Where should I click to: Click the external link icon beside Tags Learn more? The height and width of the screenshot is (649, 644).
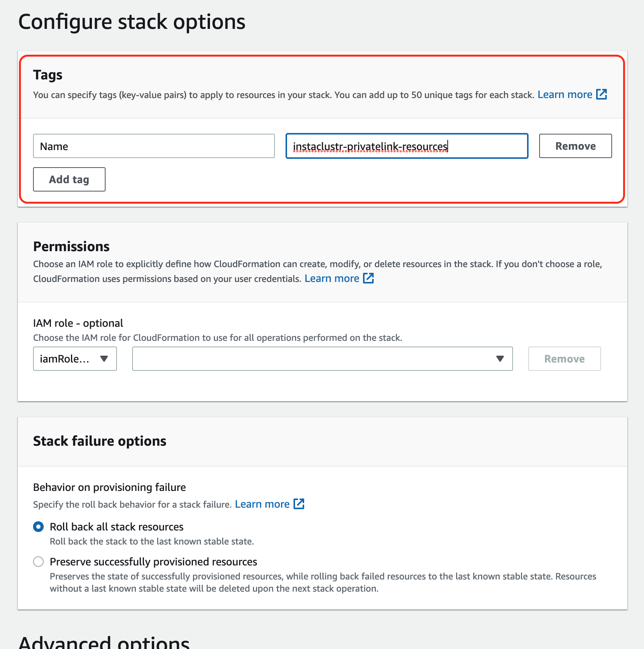601,94
